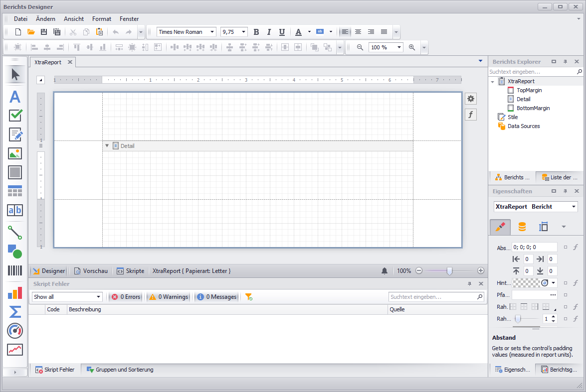Collapse the Detail band arrow
Image resolution: width=586 pixels, height=392 pixels.
[x=107, y=146]
